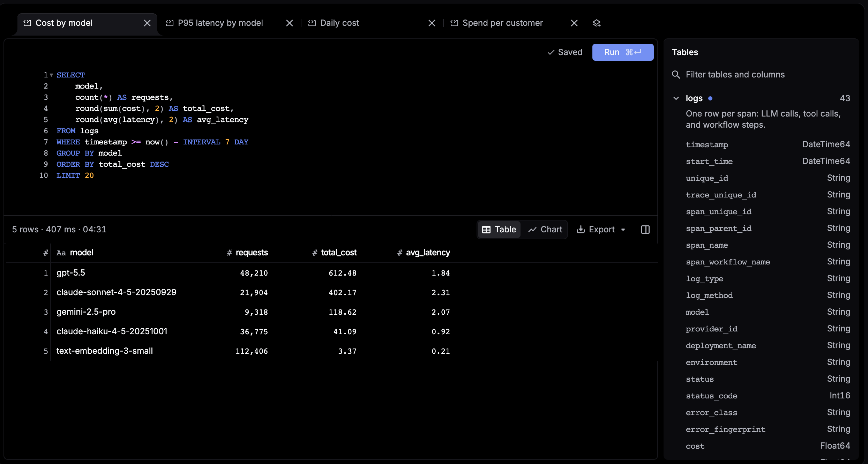Collapse the logs table tree
The width and height of the screenshot is (868, 464).
[676, 98]
